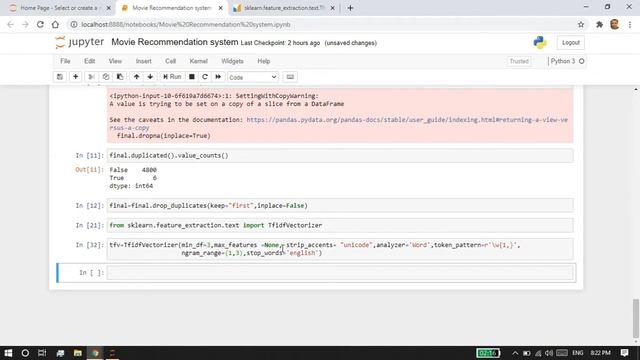This screenshot has width=640, height=360.
Task: Copy selected cells in toolbar
Action: [x=106, y=77]
